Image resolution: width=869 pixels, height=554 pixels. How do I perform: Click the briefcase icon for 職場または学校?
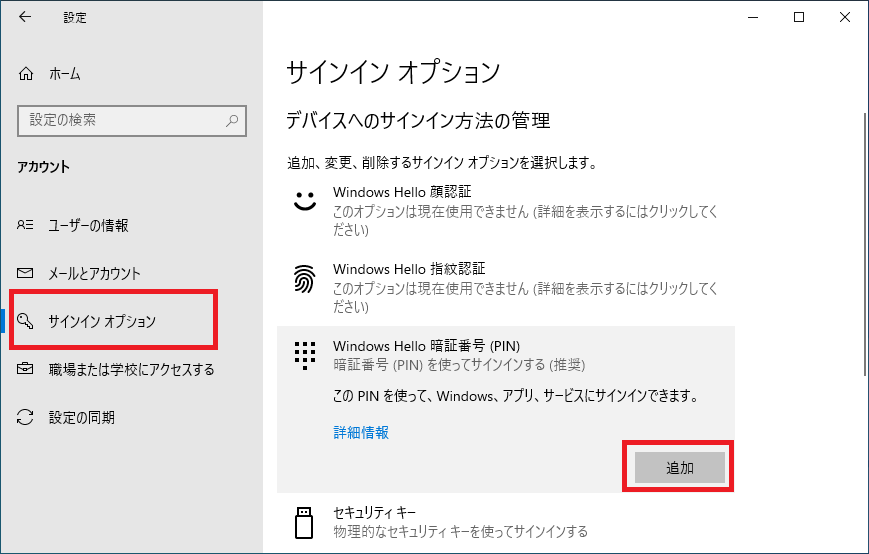point(25,368)
